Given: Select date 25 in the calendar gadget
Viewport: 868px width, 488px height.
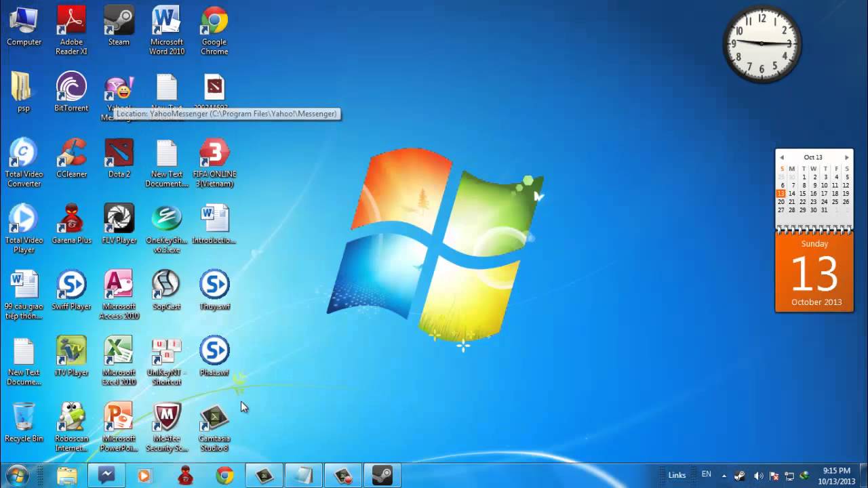Looking at the screenshot, I should (835, 201).
